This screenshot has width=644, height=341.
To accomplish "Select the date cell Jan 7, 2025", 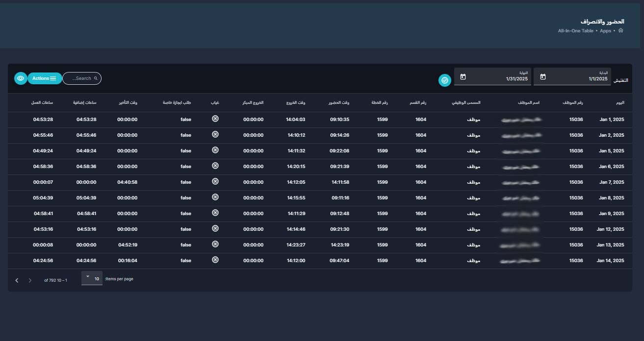I will coord(612,182).
